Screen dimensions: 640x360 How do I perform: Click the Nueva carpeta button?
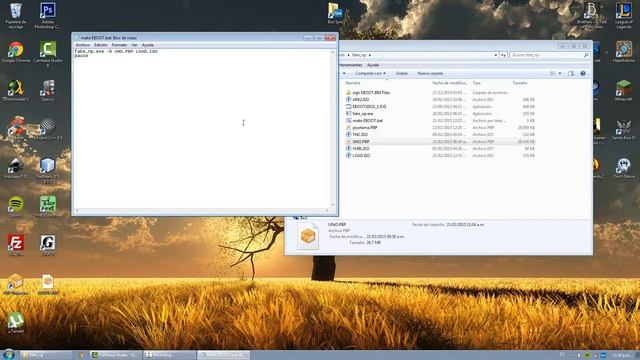click(x=430, y=73)
